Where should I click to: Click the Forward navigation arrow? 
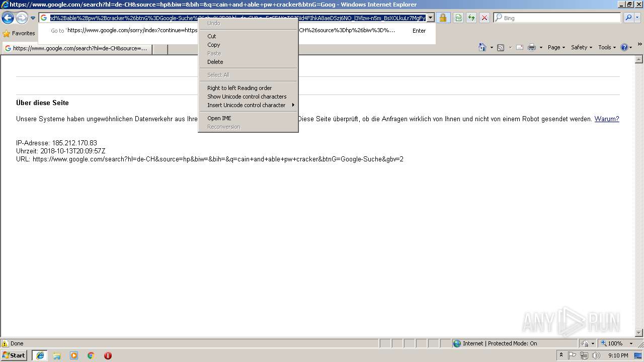(x=22, y=18)
